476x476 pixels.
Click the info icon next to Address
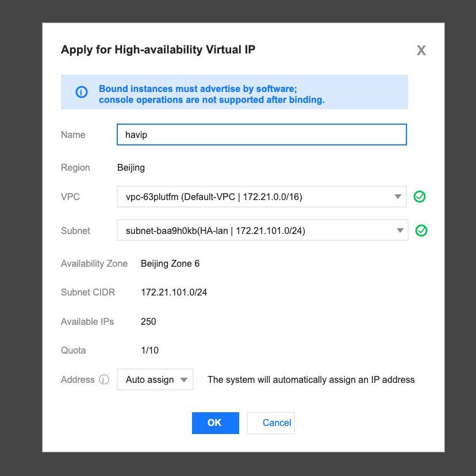tap(104, 380)
